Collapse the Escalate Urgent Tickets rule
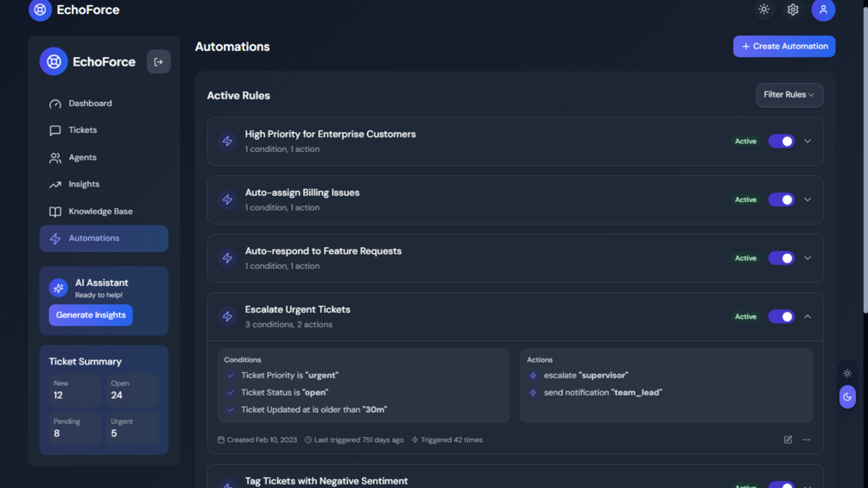Viewport: 868px width, 488px height. (808, 316)
